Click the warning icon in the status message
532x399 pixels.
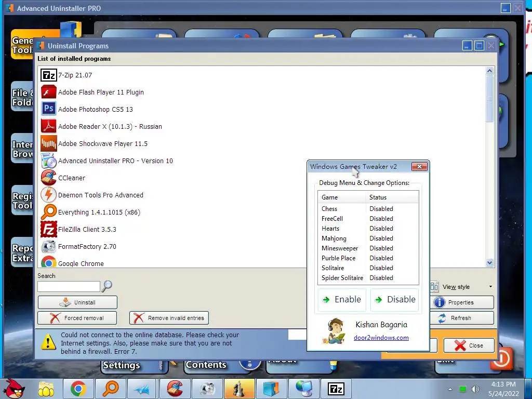[48, 342]
